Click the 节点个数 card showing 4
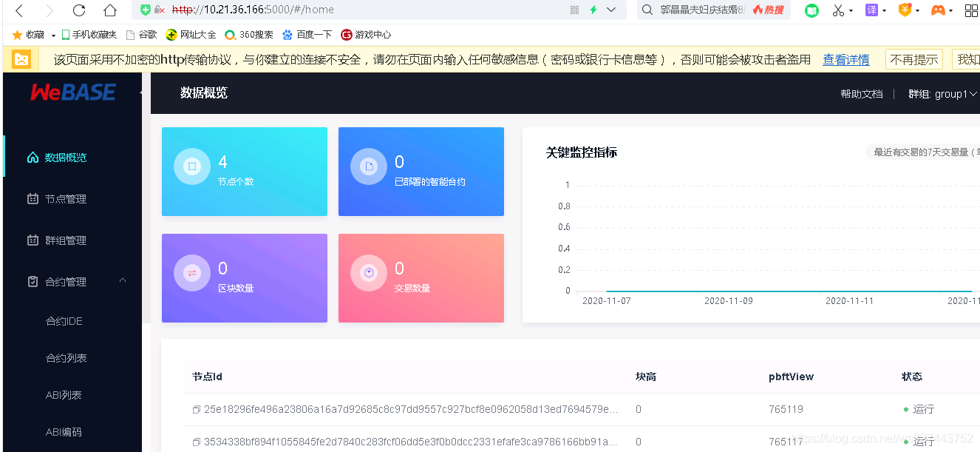Image resolution: width=980 pixels, height=452 pixels. 245,172
